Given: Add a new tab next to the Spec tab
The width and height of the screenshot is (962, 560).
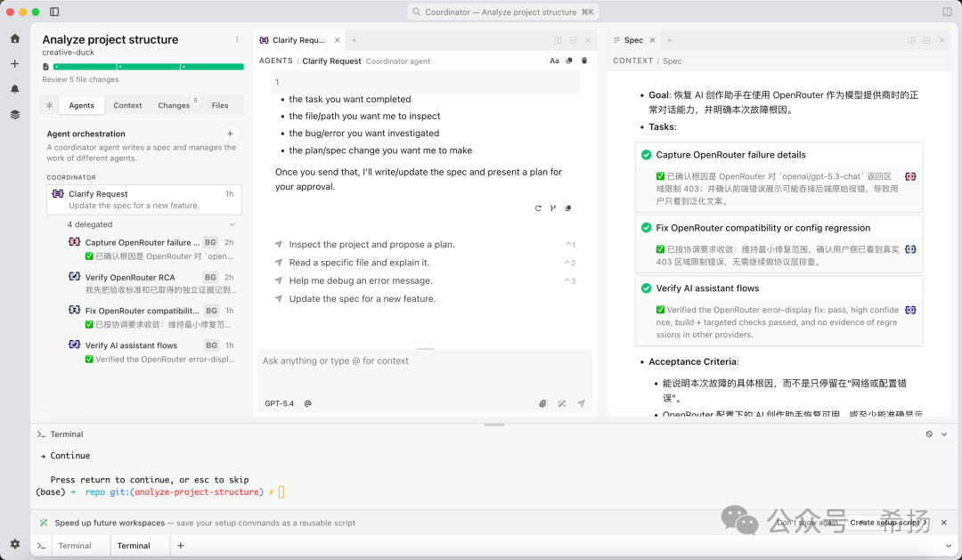Looking at the screenshot, I should (669, 40).
